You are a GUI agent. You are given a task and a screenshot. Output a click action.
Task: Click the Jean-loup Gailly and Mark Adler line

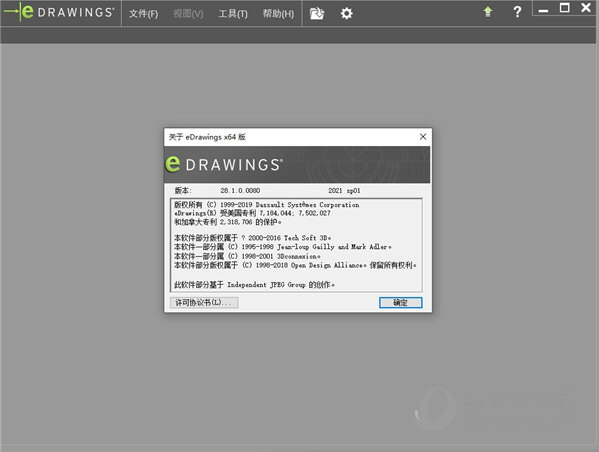[x=283, y=247]
